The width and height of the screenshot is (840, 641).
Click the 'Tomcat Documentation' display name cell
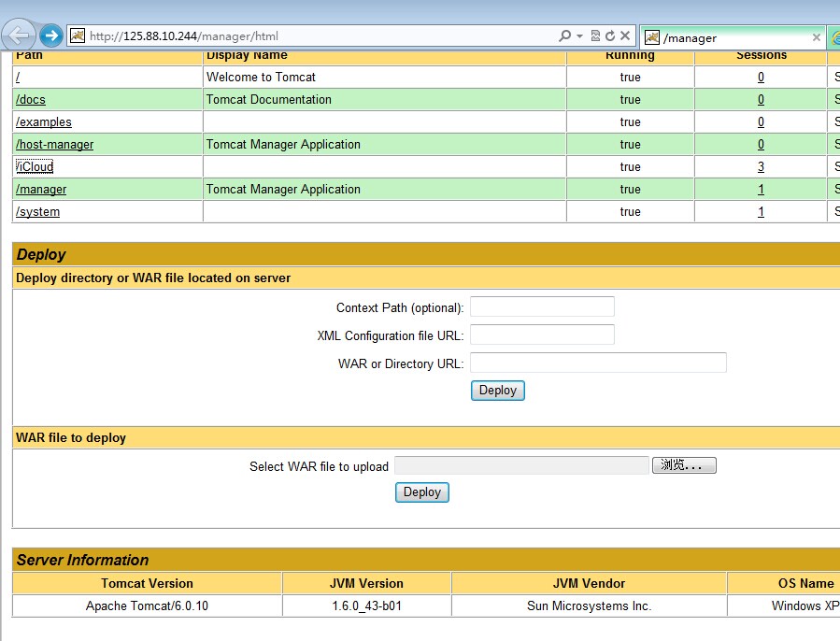(384, 100)
